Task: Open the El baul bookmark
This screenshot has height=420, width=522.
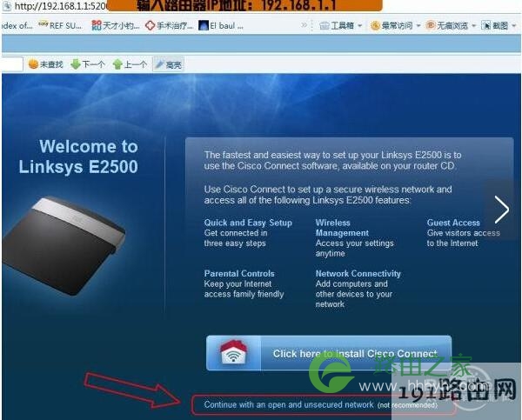Action: (221, 25)
